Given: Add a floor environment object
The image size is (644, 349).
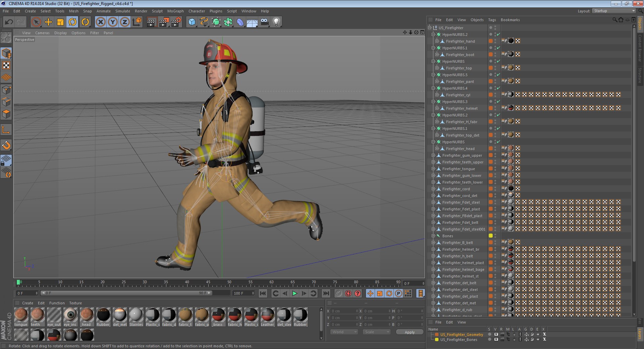Looking at the screenshot, I should coord(252,22).
